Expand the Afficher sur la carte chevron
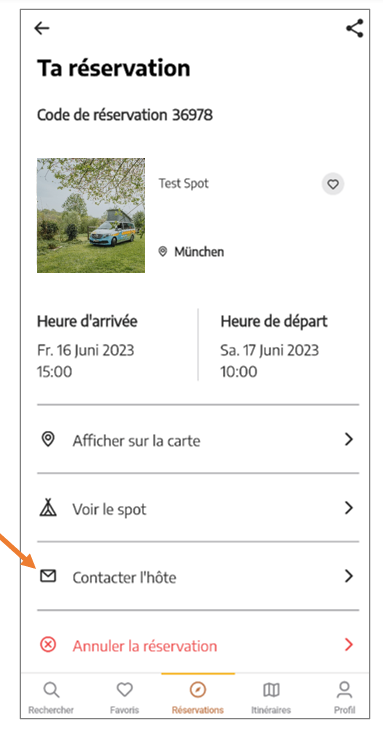The height and width of the screenshot is (732, 383). coord(348,439)
